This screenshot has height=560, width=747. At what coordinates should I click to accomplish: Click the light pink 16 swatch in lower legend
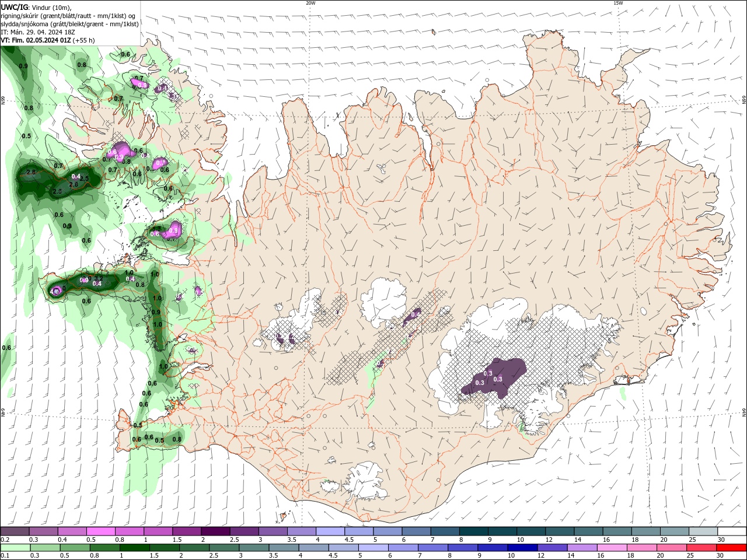(612, 548)
